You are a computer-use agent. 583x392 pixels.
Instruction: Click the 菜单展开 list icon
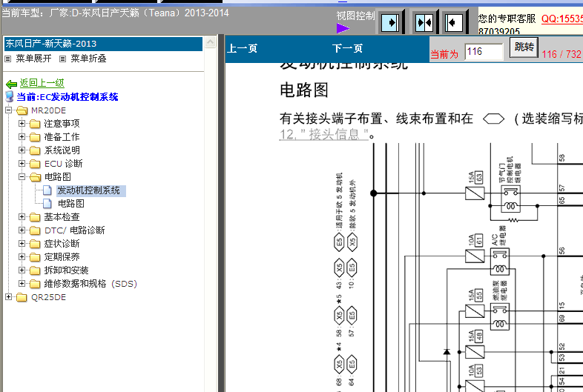pos(8,59)
